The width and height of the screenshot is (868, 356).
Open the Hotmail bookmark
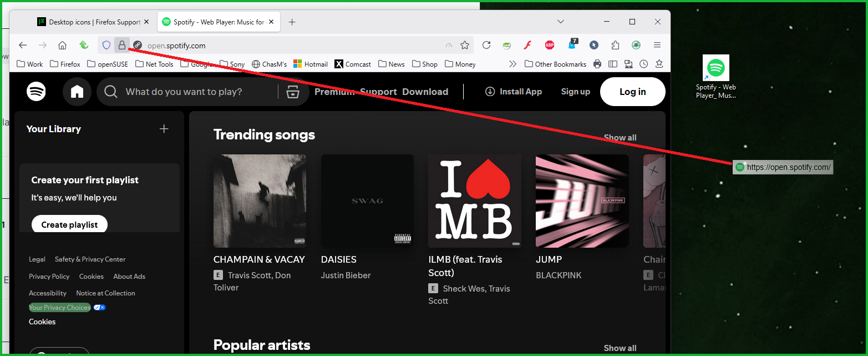pyautogui.click(x=311, y=64)
